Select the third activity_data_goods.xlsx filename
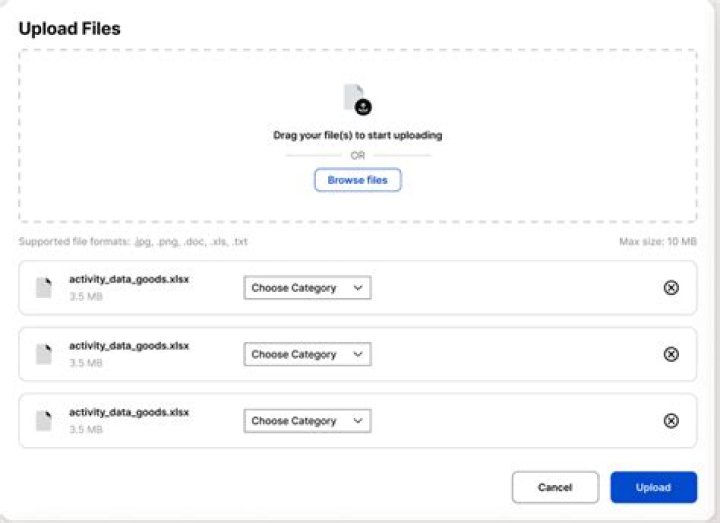 pos(129,412)
